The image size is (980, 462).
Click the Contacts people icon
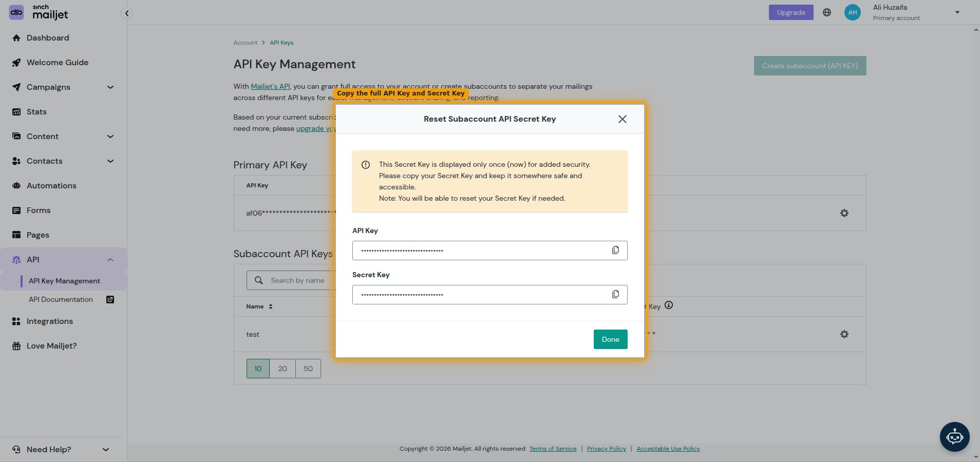(x=16, y=161)
